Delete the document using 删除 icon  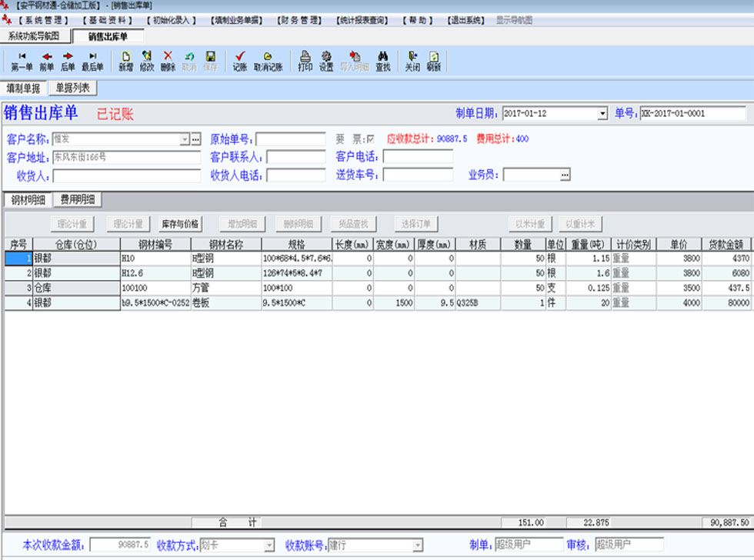coord(168,62)
